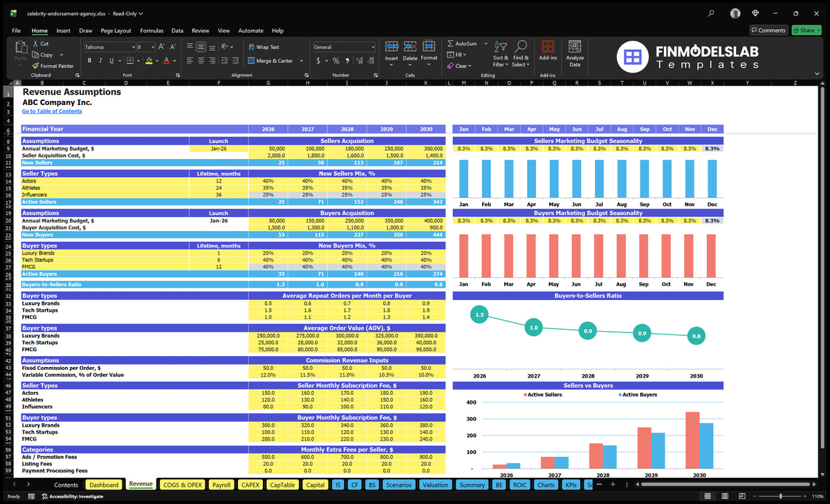
Task: Align text left in cells
Action: pyautogui.click(x=190, y=61)
